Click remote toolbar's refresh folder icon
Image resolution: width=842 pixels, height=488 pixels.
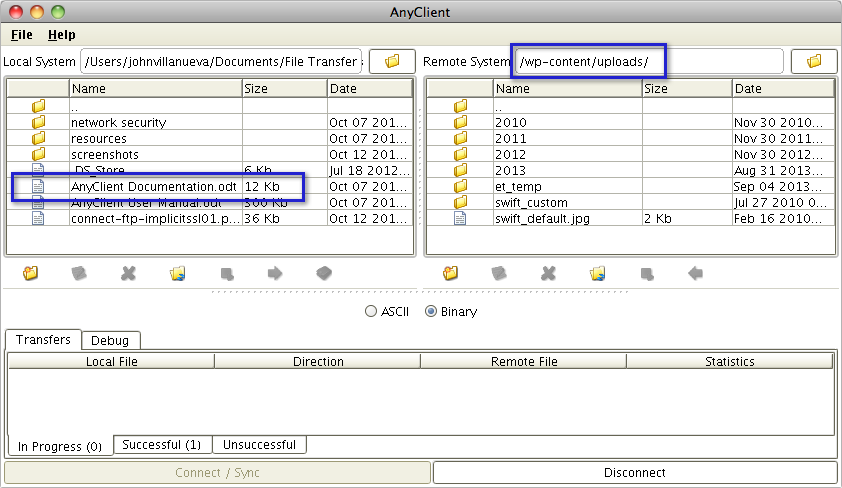(597, 273)
